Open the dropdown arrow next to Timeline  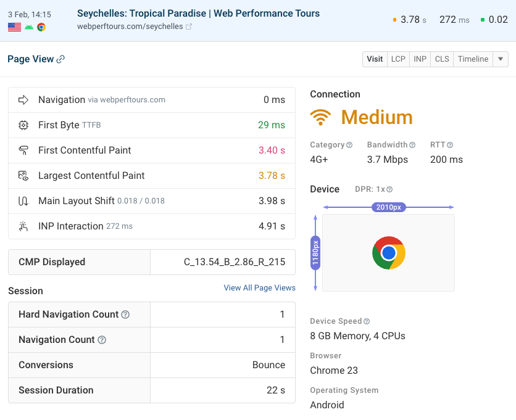(x=501, y=59)
